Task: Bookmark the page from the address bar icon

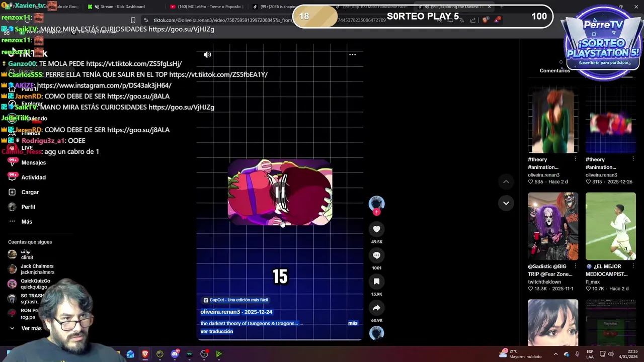Action: pos(133,20)
